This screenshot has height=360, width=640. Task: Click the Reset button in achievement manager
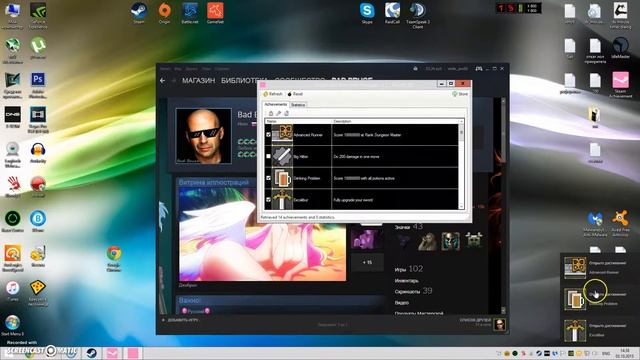coord(295,94)
